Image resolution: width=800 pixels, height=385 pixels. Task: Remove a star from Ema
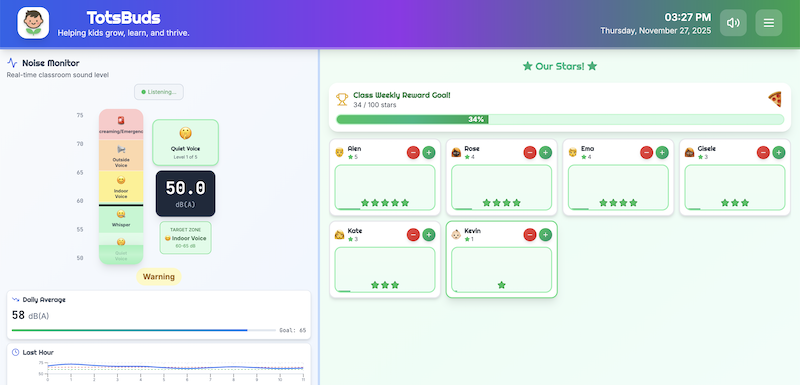[646, 152]
